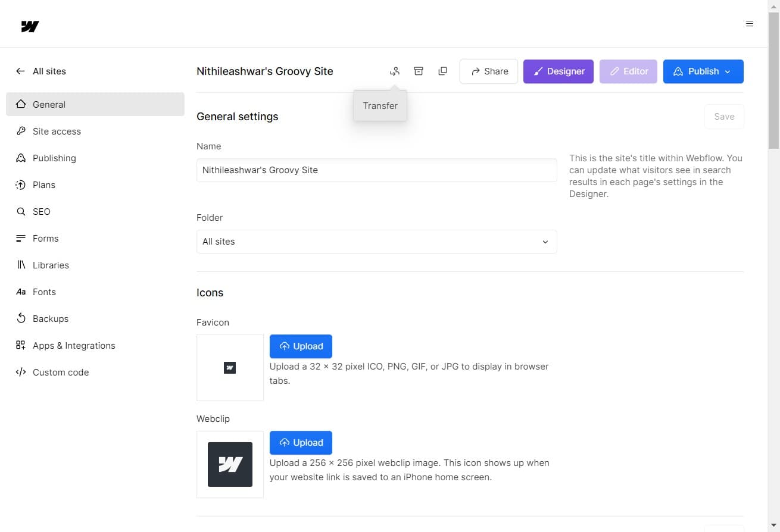The image size is (780, 532).
Task: Open the Archive site icon
Action: (419, 71)
